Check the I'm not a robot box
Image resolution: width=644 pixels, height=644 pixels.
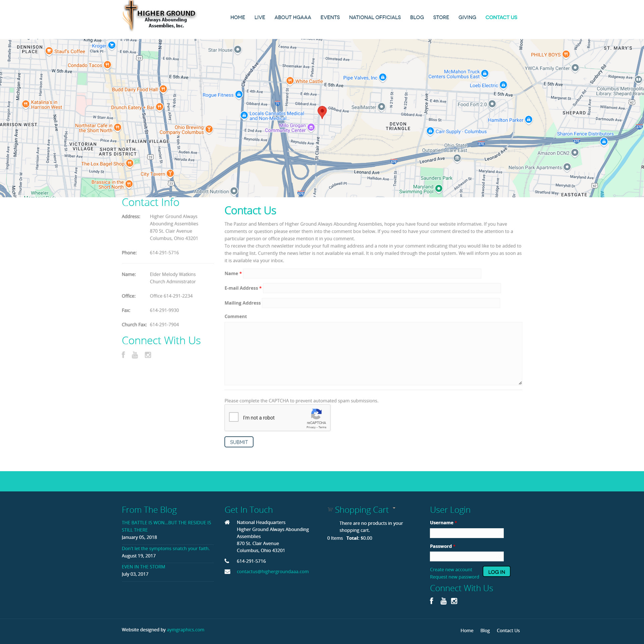click(x=234, y=417)
